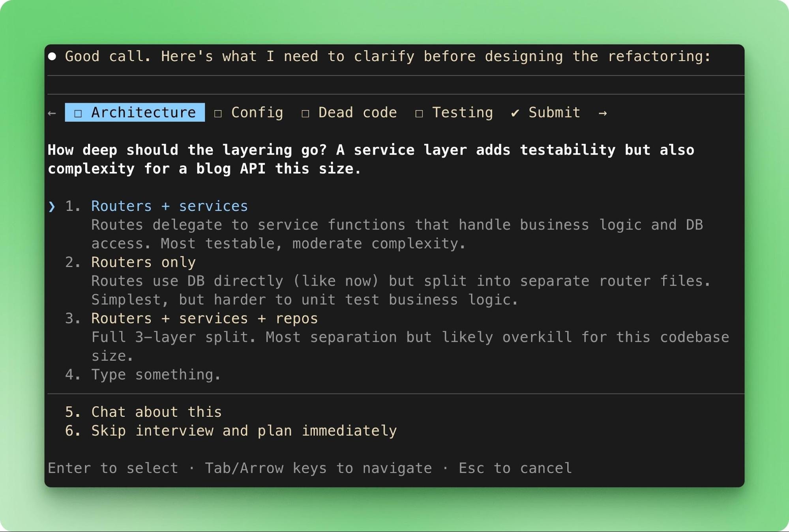Choose the Routers only option
The width and height of the screenshot is (789, 532).
(x=143, y=262)
